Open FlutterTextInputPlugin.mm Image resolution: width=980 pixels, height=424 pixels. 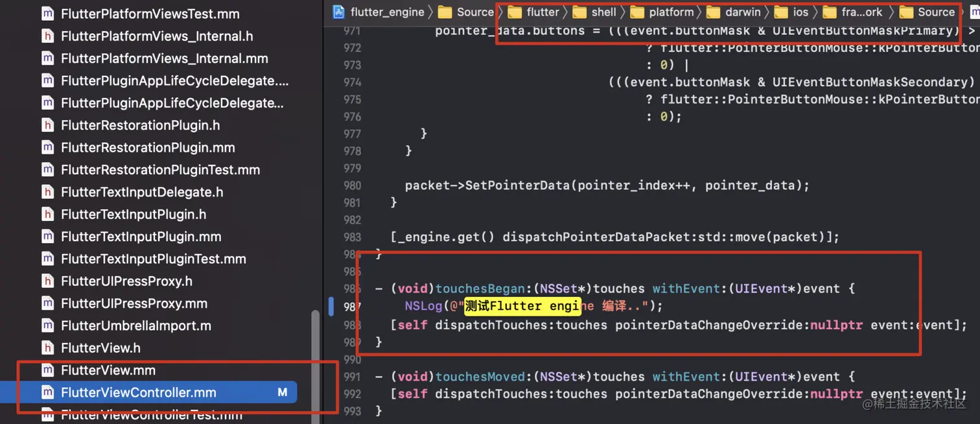tap(141, 237)
